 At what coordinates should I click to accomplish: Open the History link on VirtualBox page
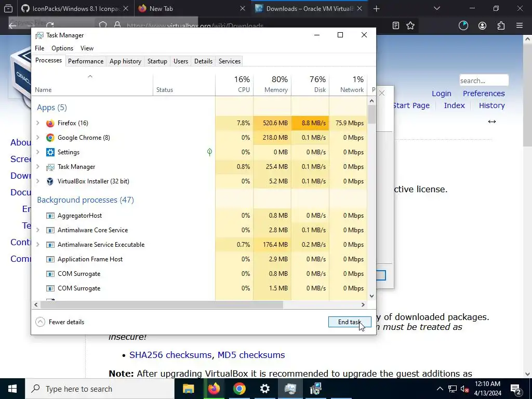(x=491, y=105)
